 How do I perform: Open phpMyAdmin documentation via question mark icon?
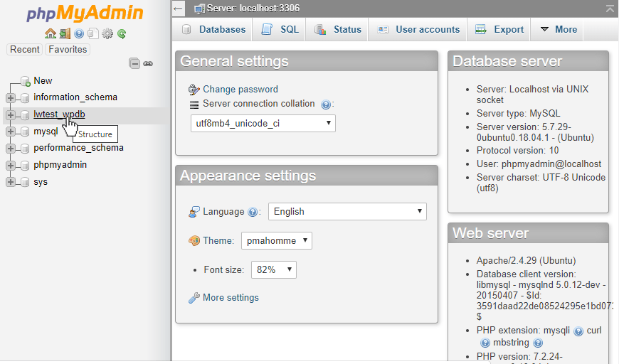click(79, 34)
